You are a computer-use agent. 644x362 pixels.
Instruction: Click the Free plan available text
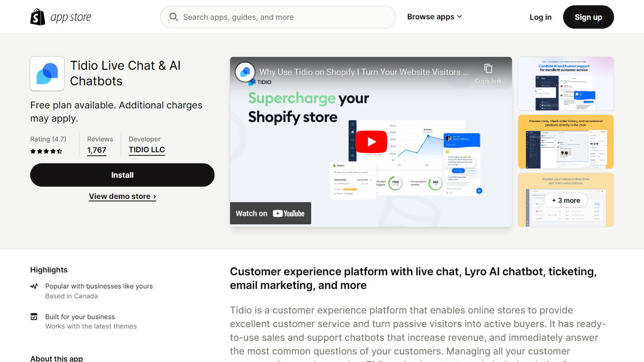pyautogui.click(x=116, y=112)
